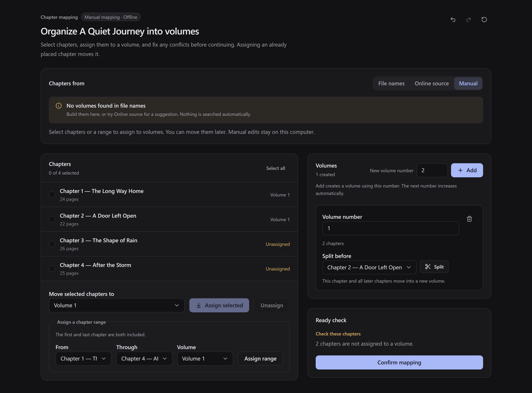Select the Manual tab
532x393 pixels.
468,84
